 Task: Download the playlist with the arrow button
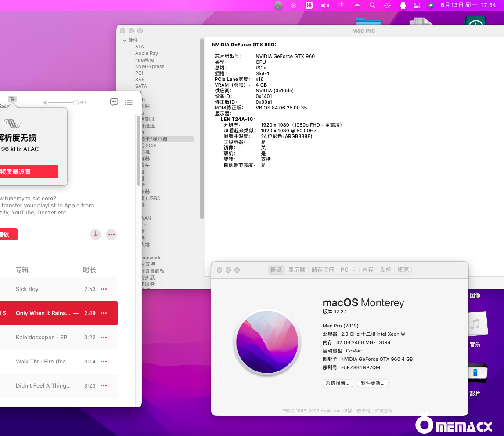click(96, 234)
